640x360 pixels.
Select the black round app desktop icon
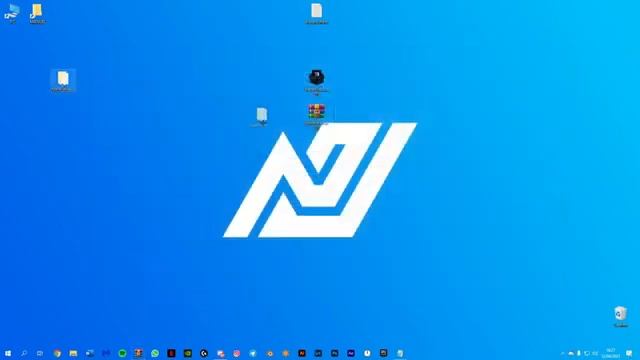[x=316, y=82]
